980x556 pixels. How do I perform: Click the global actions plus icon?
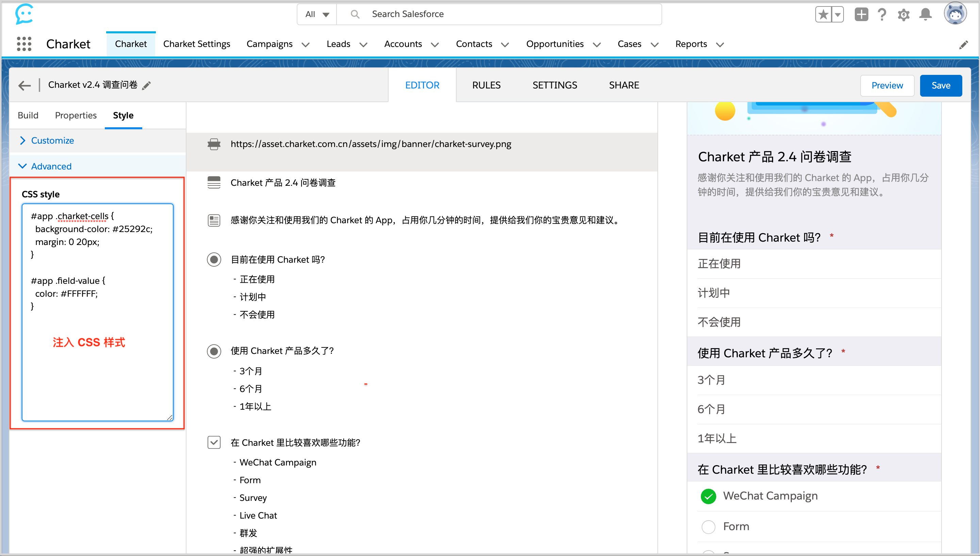[x=861, y=15]
